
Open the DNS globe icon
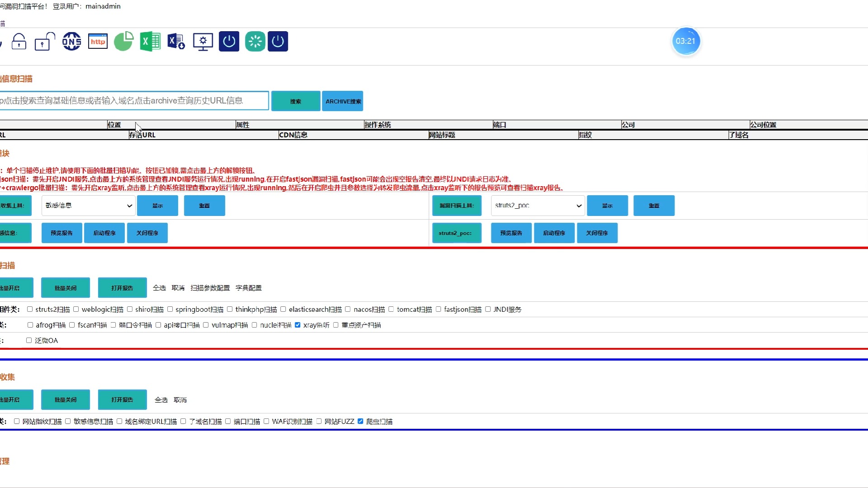tap(71, 42)
